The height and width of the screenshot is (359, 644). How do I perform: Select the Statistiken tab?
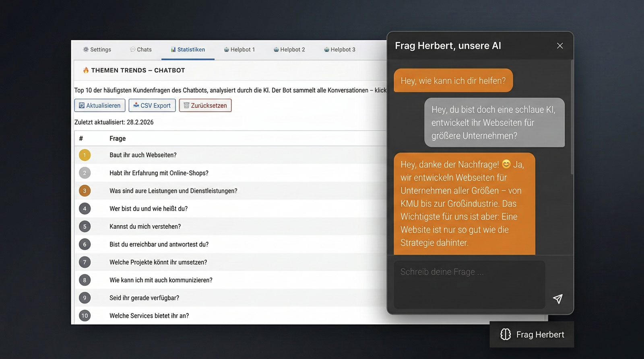(188, 49)
